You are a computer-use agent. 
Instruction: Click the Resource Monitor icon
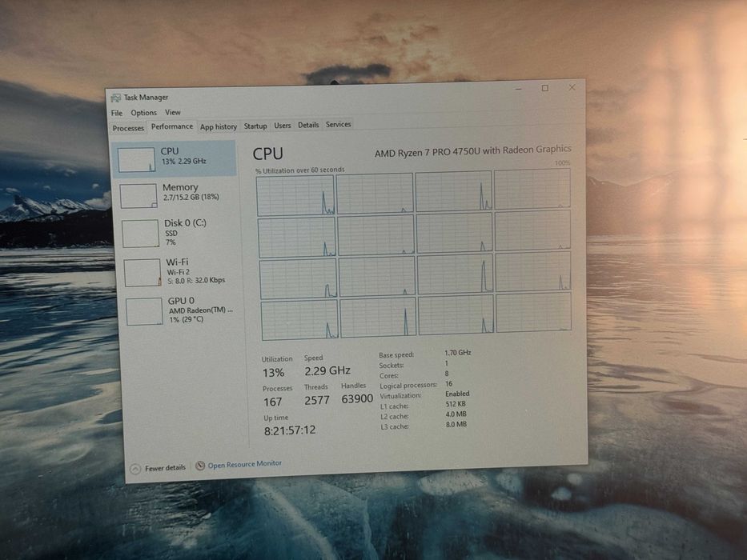pyautogui.click(x=201, y=466)
